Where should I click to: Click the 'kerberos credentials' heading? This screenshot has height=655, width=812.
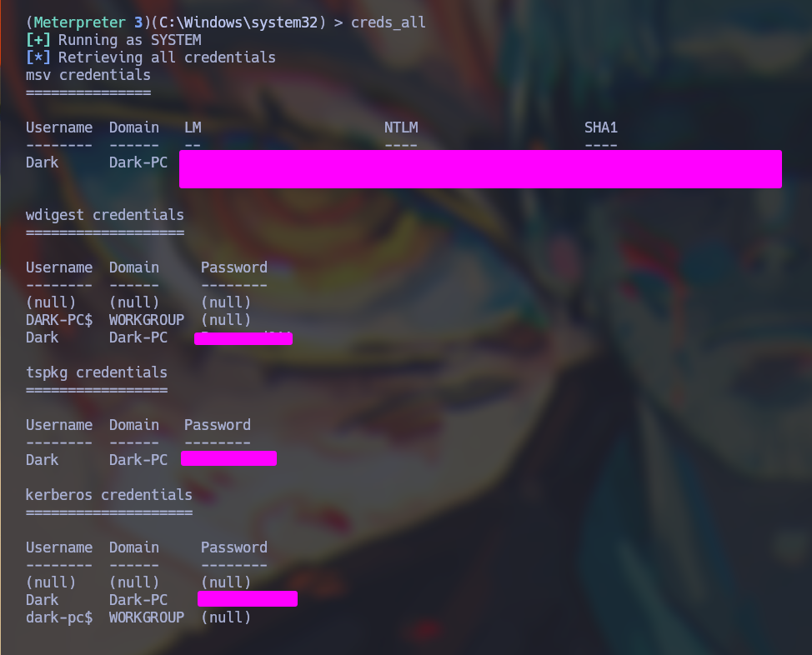(x=109, y=495)
